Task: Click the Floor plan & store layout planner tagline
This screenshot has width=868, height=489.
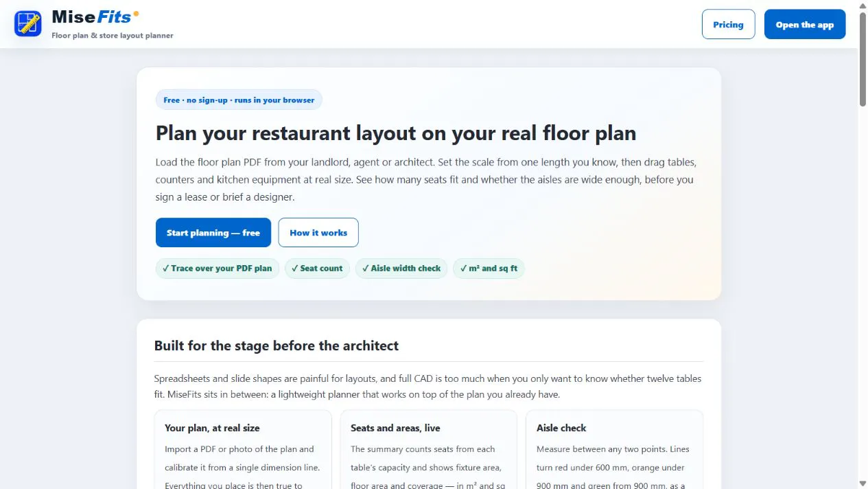Action: [113, 36]
